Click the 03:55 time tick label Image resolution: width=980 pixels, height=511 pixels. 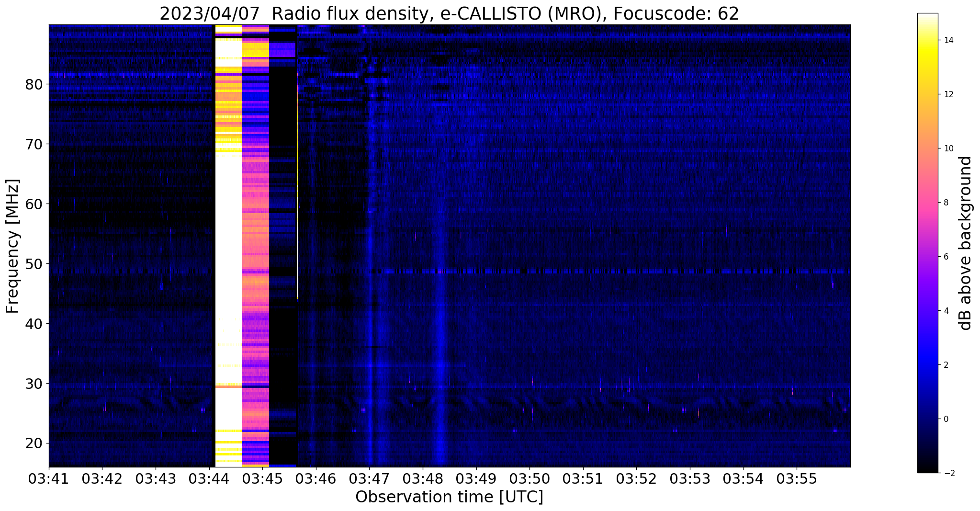pyautogui.click(x=797, y=479)
